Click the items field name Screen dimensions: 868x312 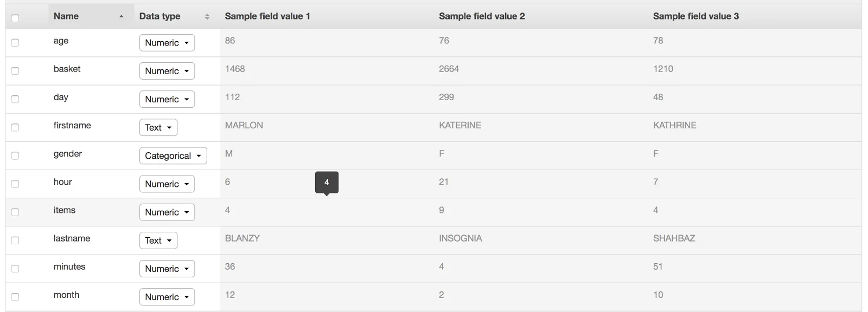[65, 210]
